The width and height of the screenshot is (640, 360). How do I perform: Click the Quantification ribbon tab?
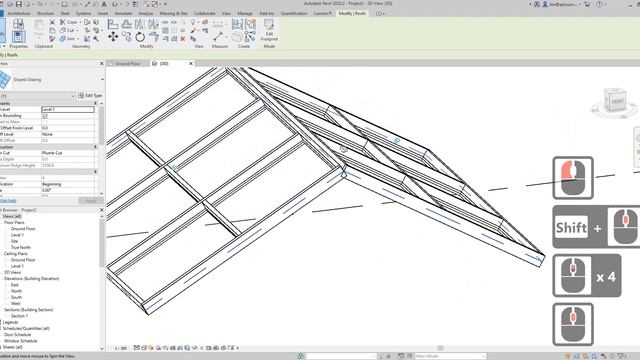coord(293,13)
